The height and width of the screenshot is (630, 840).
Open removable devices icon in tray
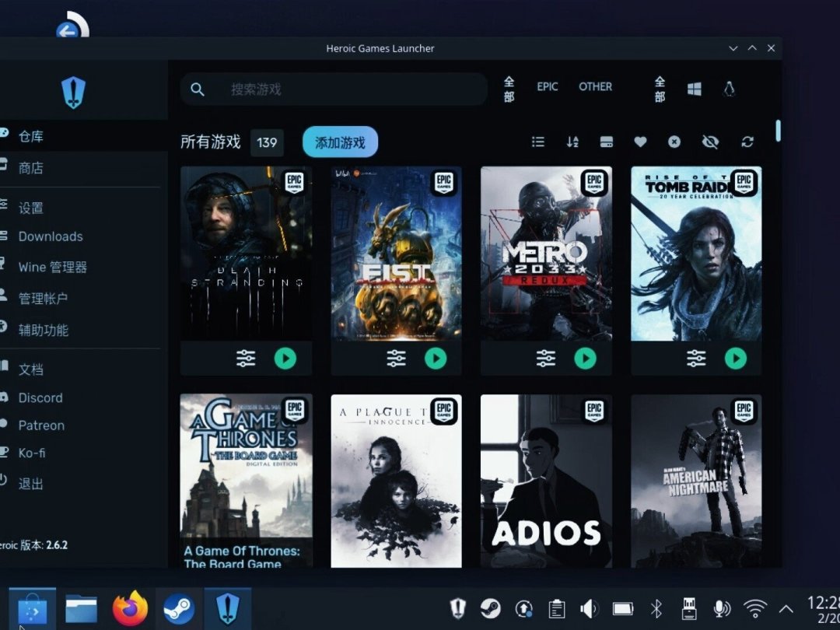point(689,608)
